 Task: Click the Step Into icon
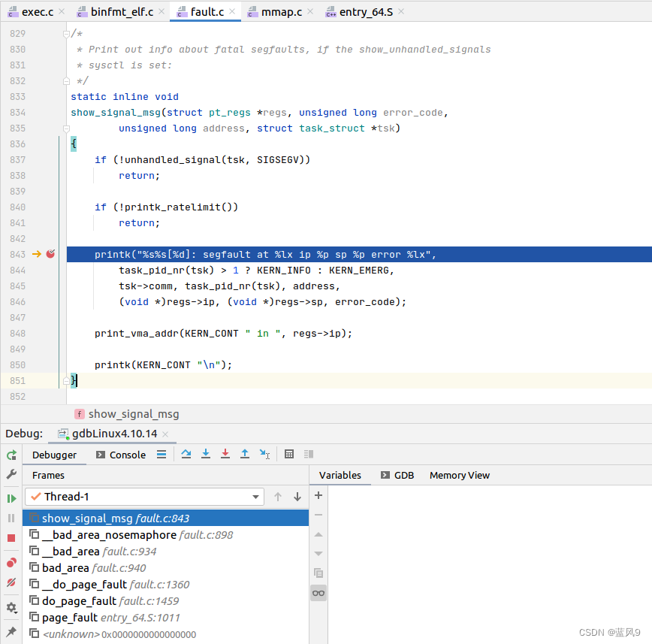pos(206,454)
